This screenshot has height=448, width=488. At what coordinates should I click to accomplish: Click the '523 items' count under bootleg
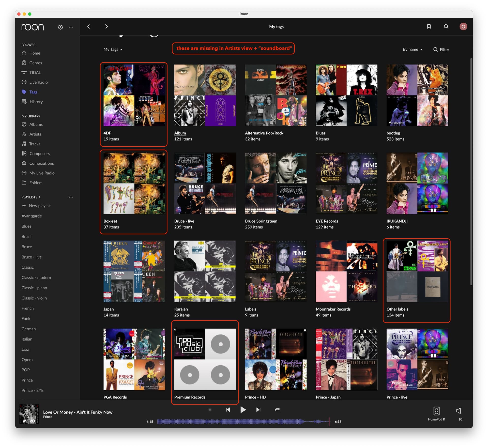395,139
